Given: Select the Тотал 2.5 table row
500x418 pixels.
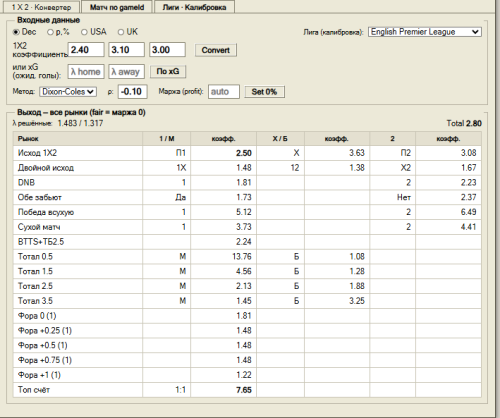Looking at the screenshot, I should pos(247,286).
